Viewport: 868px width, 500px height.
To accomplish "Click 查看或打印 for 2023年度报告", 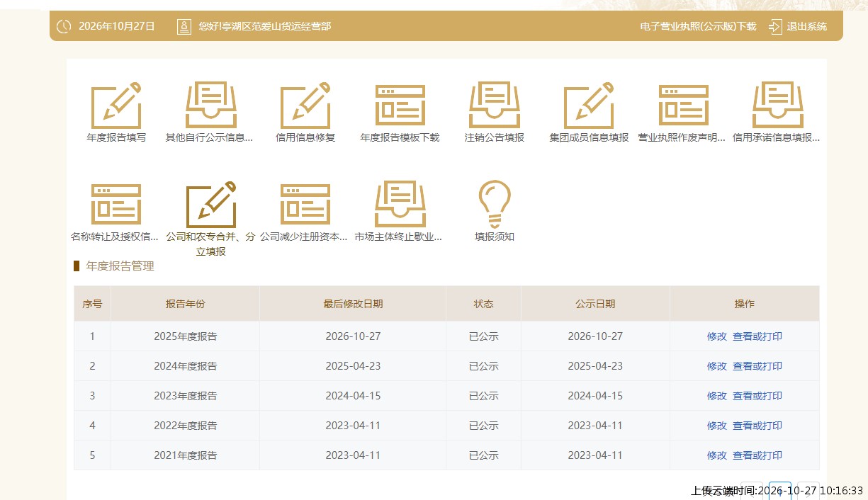I will coord(757,396).
